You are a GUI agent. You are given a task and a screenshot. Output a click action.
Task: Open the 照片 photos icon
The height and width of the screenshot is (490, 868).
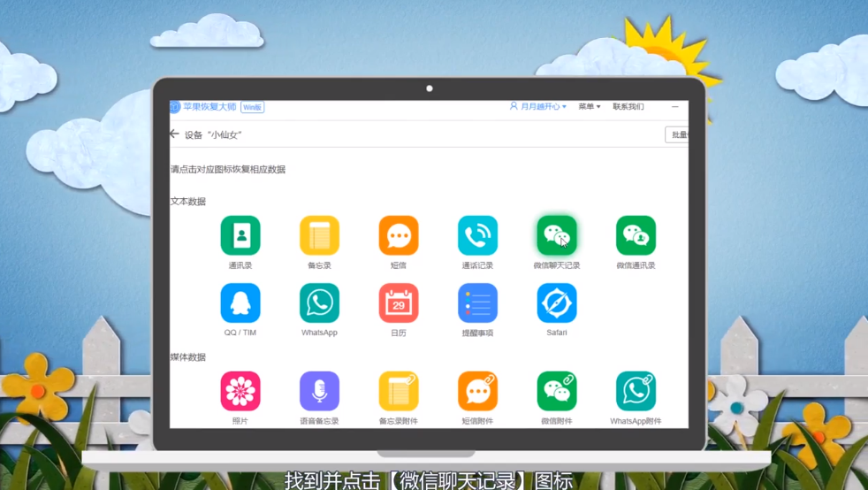click(x=240, y=391)
